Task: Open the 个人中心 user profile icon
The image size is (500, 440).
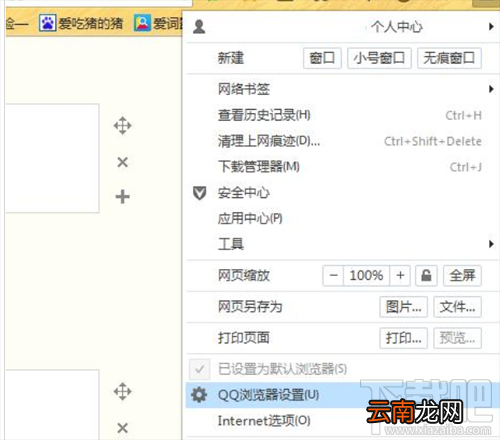Action: click(x=199, y=27)
